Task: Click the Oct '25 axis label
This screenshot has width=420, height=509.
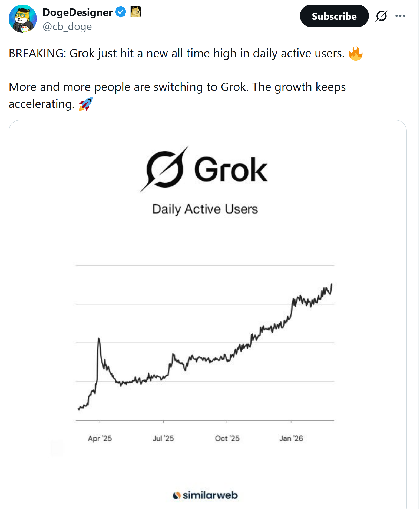Action: 227,438
